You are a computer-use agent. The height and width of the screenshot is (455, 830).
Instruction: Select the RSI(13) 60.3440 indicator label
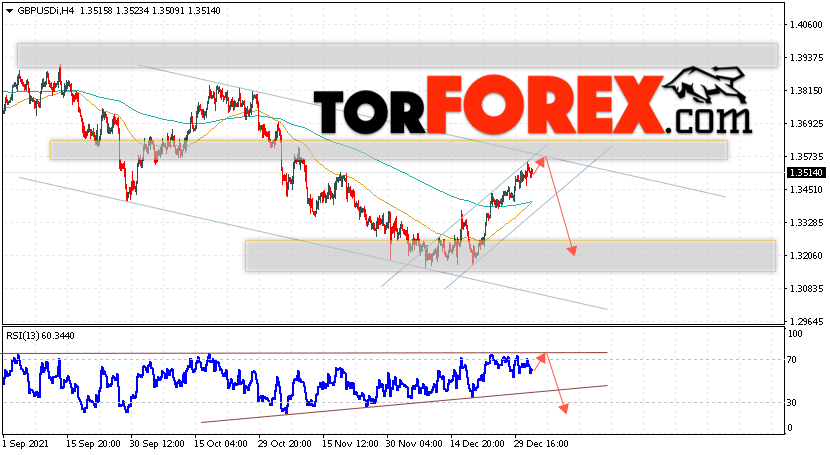click(40, 335)
